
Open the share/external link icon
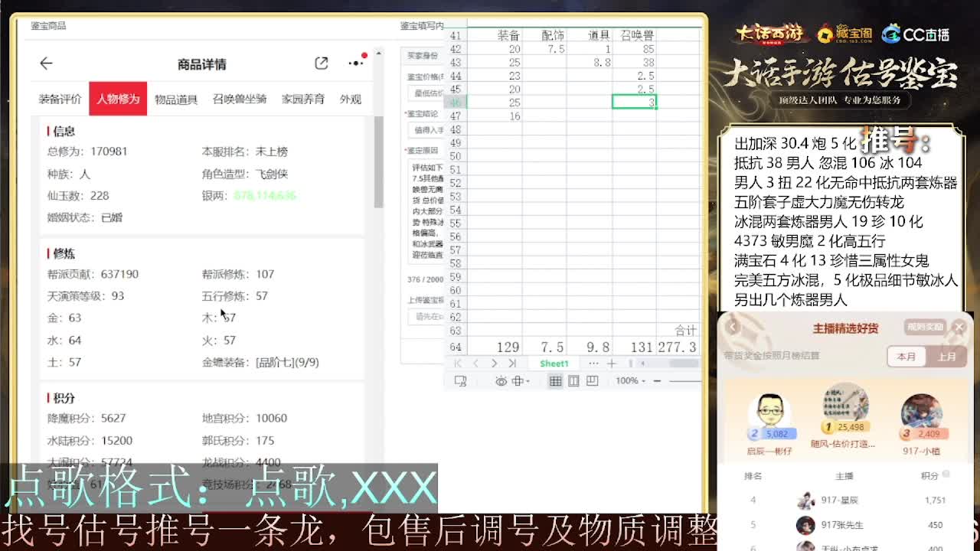pos(322,64)
